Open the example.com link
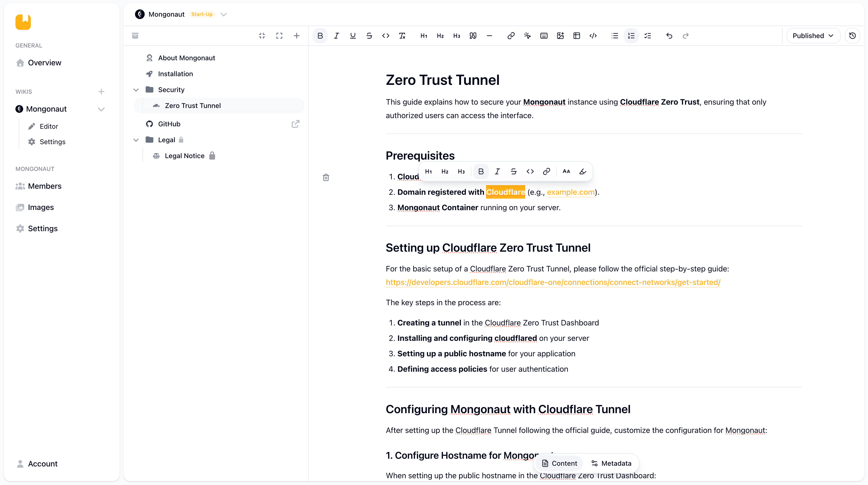Viewport: 868px width, 485px height. [571, 192]
